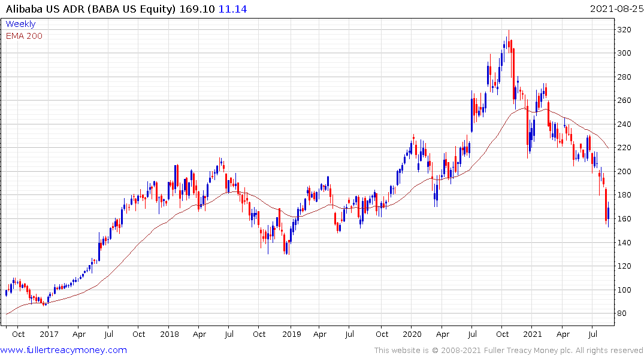The image size is (644, 359).
Task: Click the 320 price axis label
Action: coord(624,29)
